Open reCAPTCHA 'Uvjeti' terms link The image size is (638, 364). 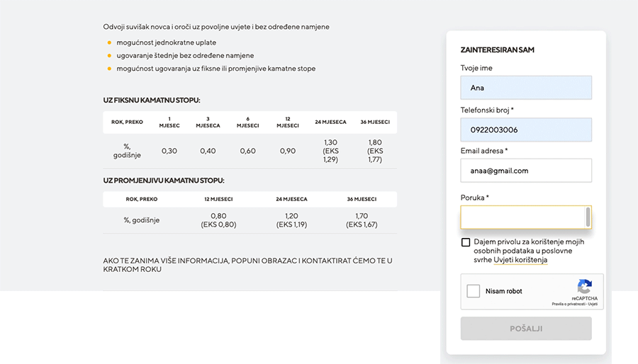coord(593,304)
